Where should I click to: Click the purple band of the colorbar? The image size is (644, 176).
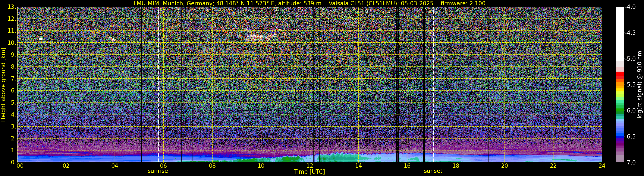pyautogui.click(x=620, y=142)
